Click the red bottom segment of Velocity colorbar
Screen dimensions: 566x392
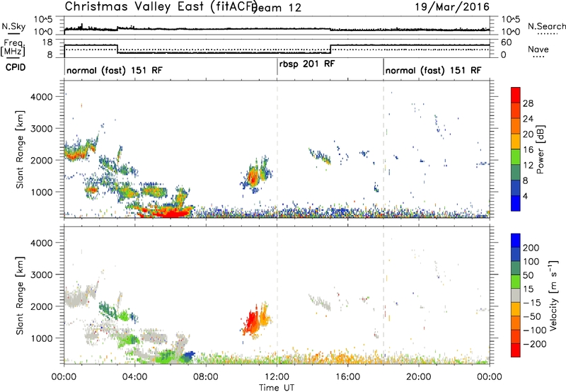point(516,350)
